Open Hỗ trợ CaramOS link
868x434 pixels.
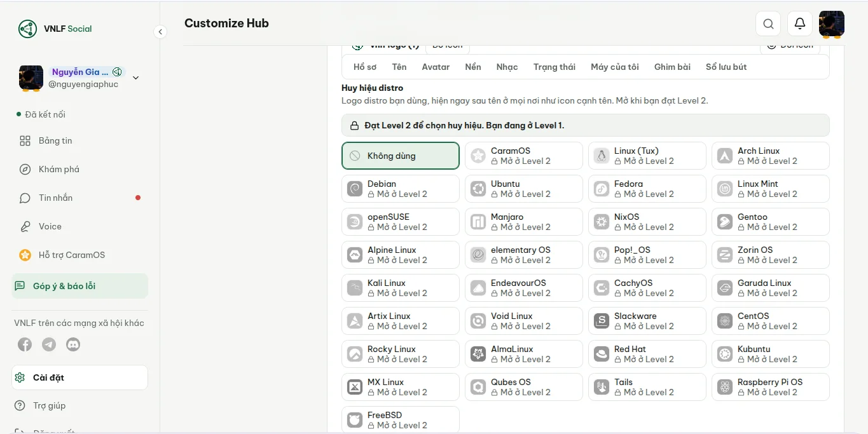point(80,255)
